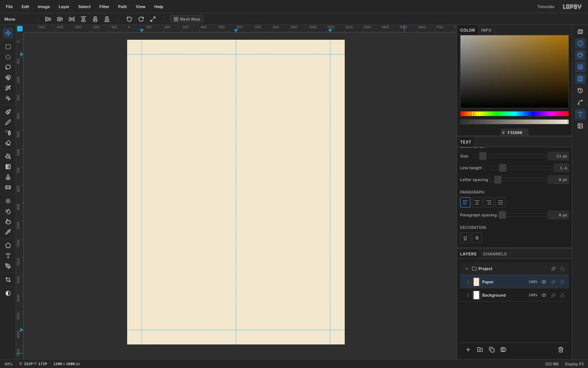Screen dimensions: 588x368
Task: Select the Clone Stamp tool
Action: tap(8, 177)
